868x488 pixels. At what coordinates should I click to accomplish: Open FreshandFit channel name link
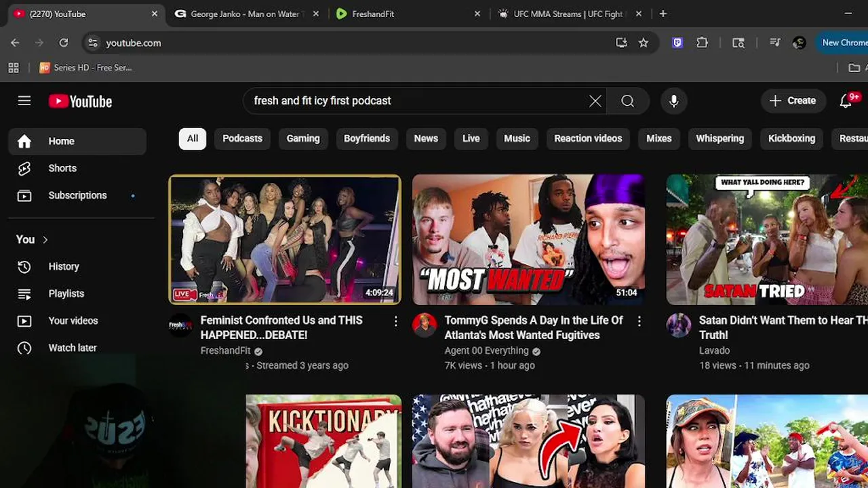click(x=226, y=350)
